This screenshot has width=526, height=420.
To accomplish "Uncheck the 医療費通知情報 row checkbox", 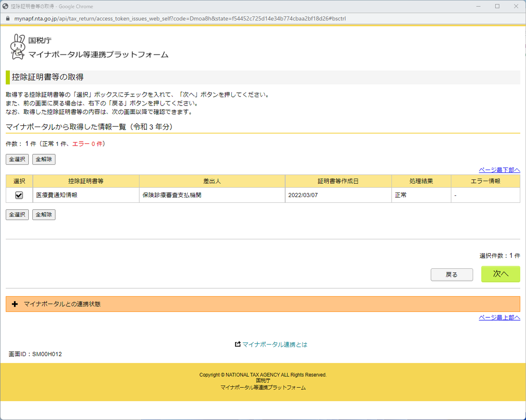I will coord(19,195).
